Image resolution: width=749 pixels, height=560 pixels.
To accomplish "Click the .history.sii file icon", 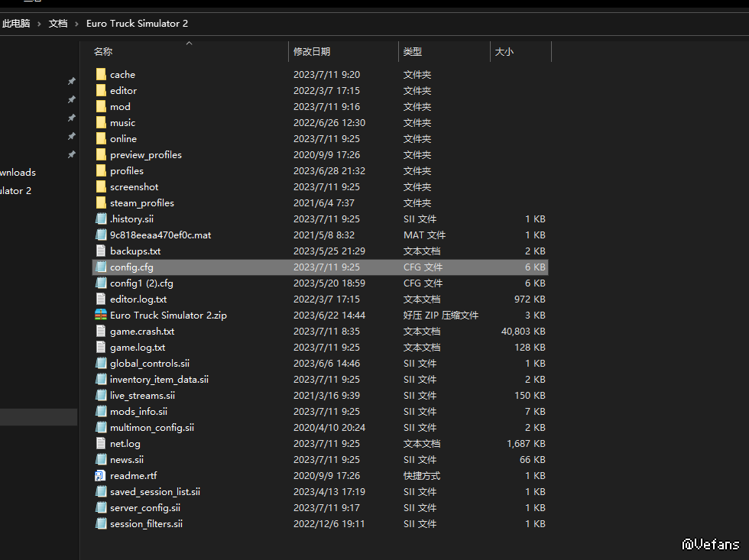I will tap(101, 218).
